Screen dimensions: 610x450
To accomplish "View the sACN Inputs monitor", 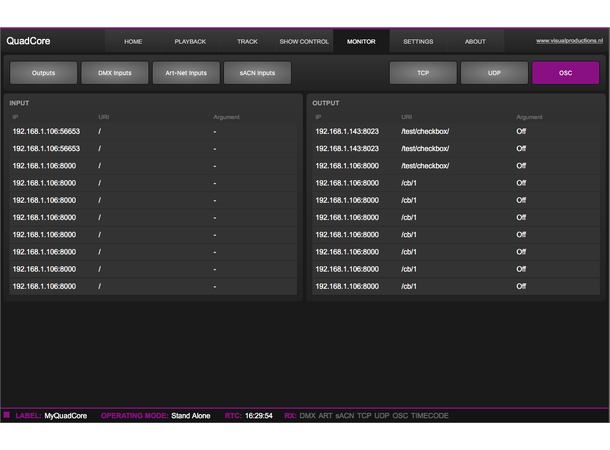I will [257, 73].
